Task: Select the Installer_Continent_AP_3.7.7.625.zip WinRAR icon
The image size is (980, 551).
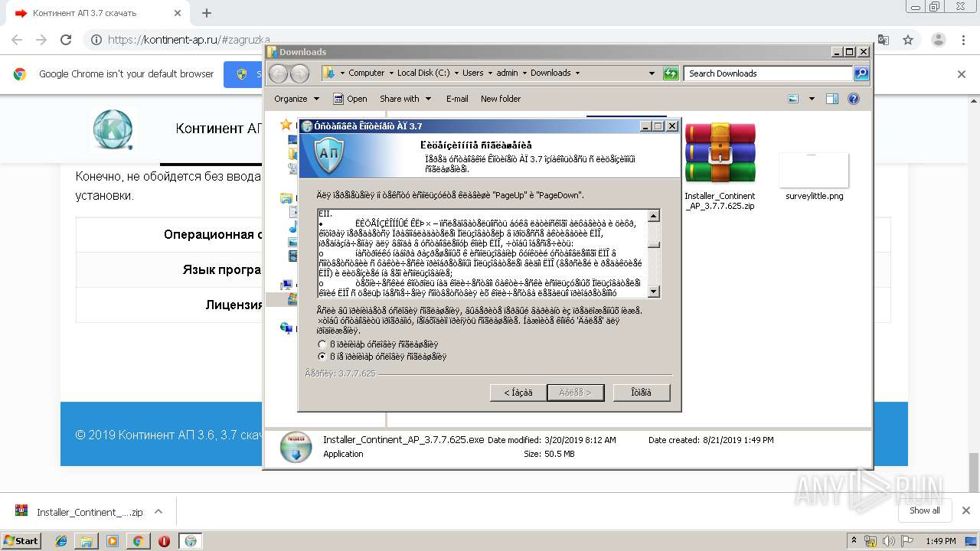Action: (720, 153)
